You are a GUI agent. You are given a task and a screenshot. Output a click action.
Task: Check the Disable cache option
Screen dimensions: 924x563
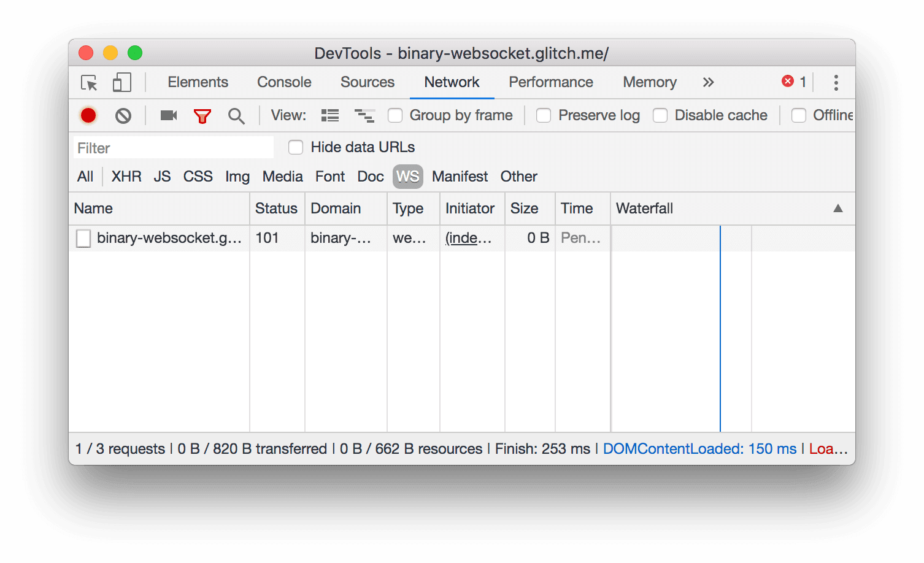(x=660, y=115)
